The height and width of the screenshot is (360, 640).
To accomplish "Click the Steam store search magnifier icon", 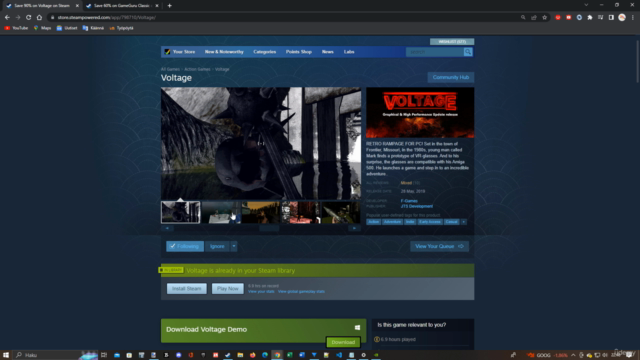I will pos(468,52).
